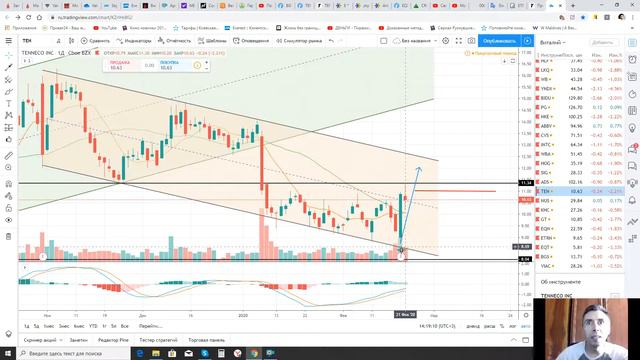Toggle the percent % scale
The image size is (640, 360).
[x=502, y=326]
